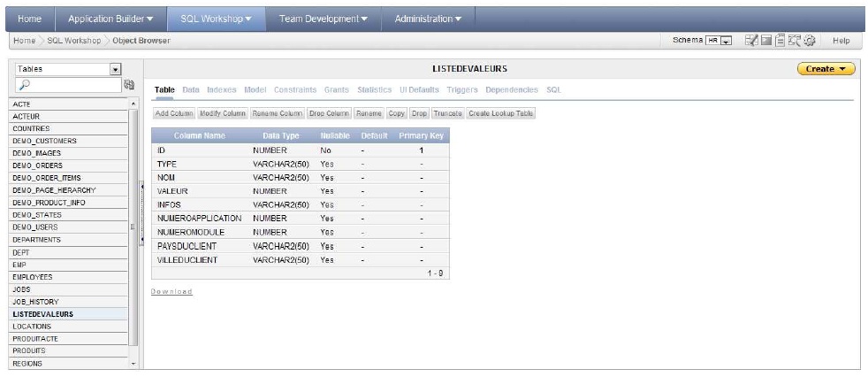The image size is (868, 377).
Task: Click the Create Lookup Table button
Action: point(500,114)
